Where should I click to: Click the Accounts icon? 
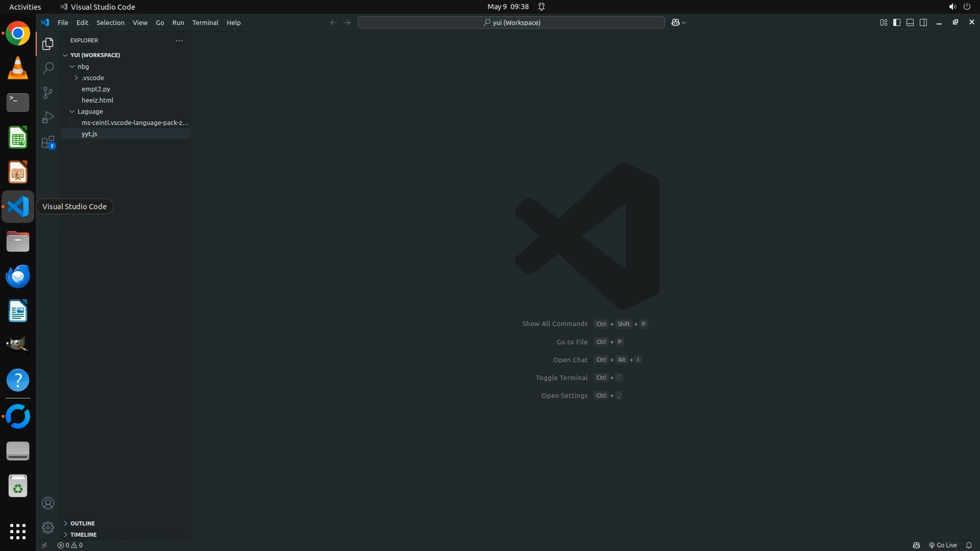pos(48,503)
